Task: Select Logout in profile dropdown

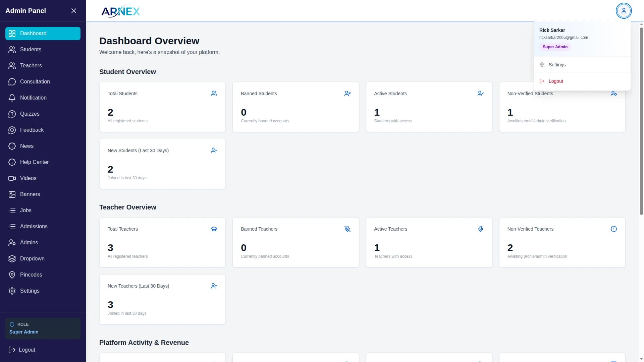Action: [x=555, y=81]
